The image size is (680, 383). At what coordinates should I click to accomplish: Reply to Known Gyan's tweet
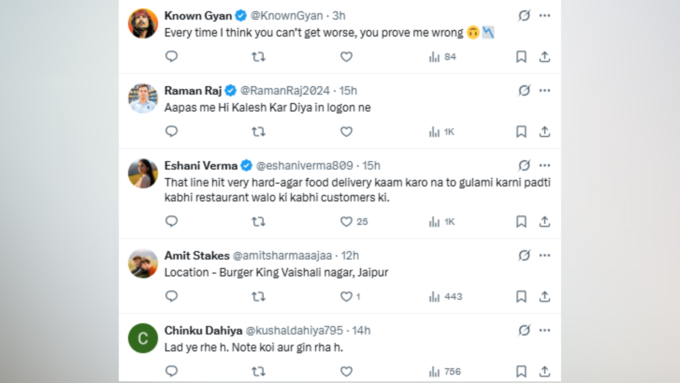(x=171, y=56)
